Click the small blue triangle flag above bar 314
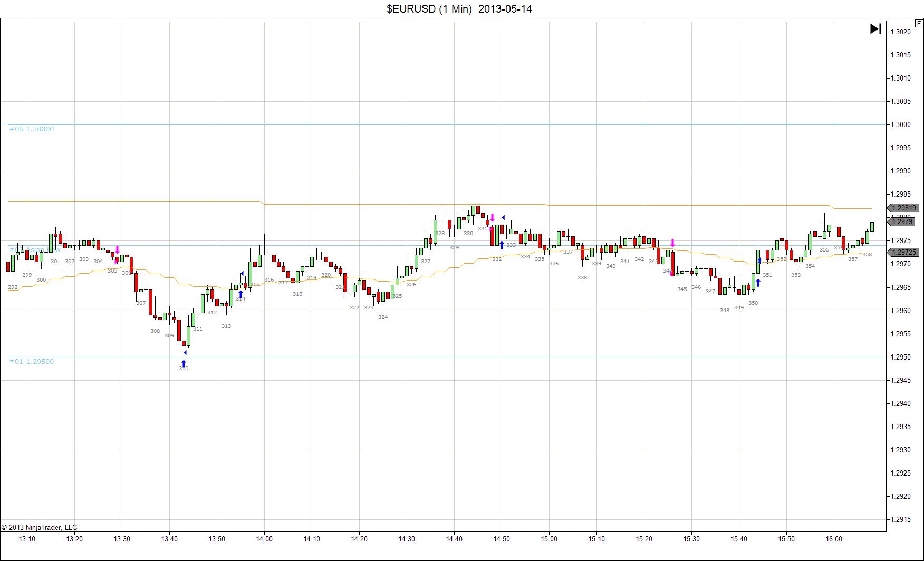 click(242, 274)
